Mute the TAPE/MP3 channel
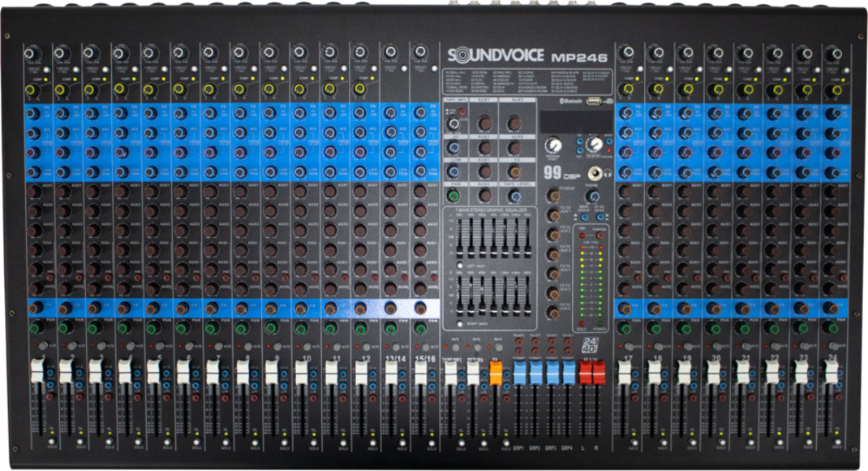Viewport: 868px width, 471px height. point(456,348)
